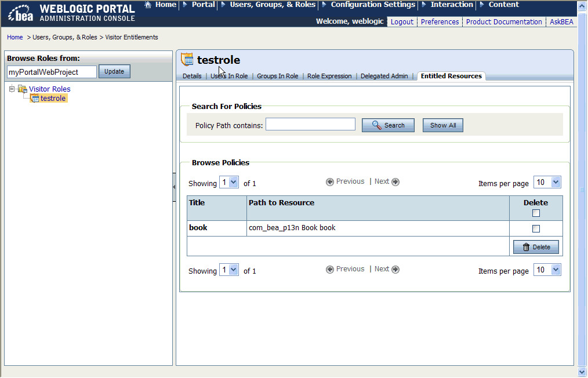The image size is (588, 378).
Task: Click the top Previous pagination link
Action: click(350, 181)
